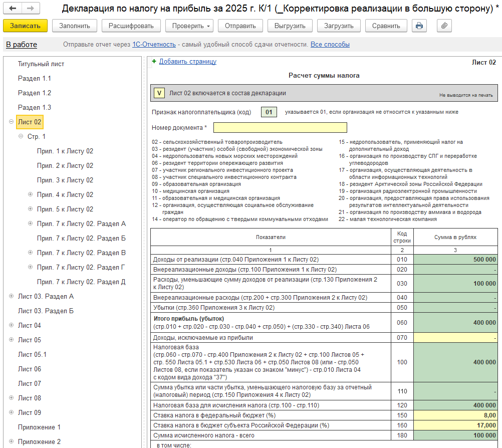The image size is (502, 448).
Task: Click the Заполнить button
Action: click(x=75, y=26)
